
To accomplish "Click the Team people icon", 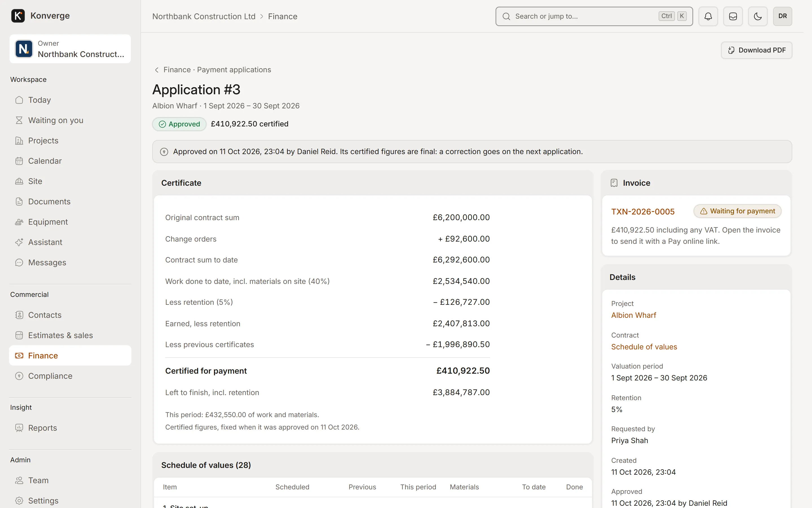I will tap(19, 480).
